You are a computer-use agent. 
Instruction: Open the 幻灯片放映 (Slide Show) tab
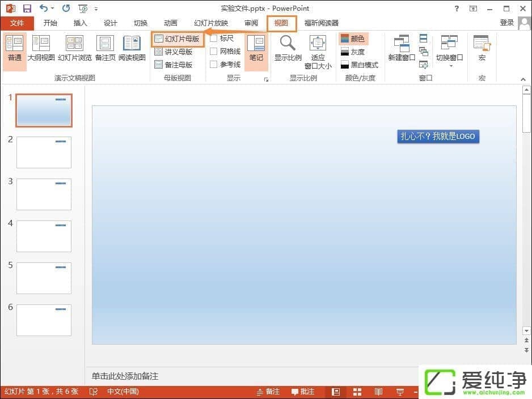[211, 23]
